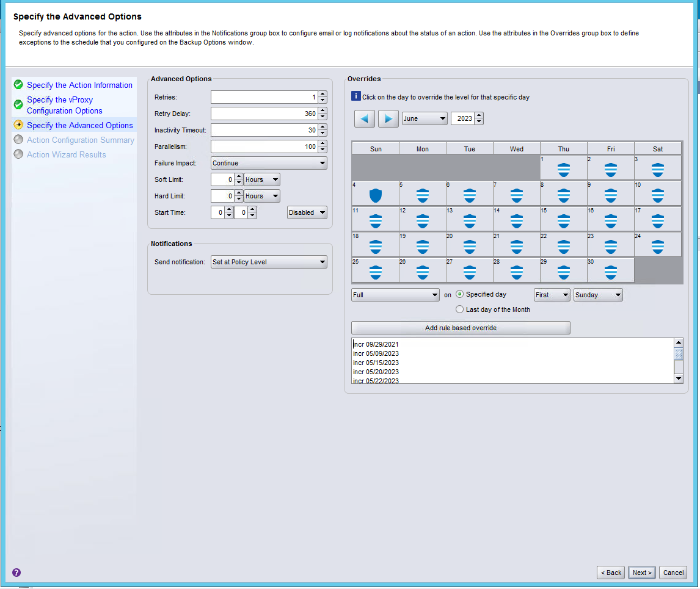Open the June month dropdown

click(425, 118)
